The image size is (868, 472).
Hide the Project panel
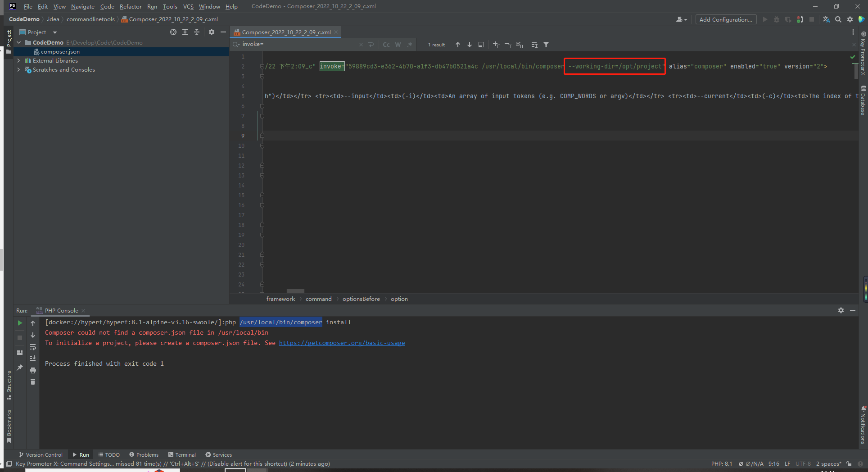(223, 32)
